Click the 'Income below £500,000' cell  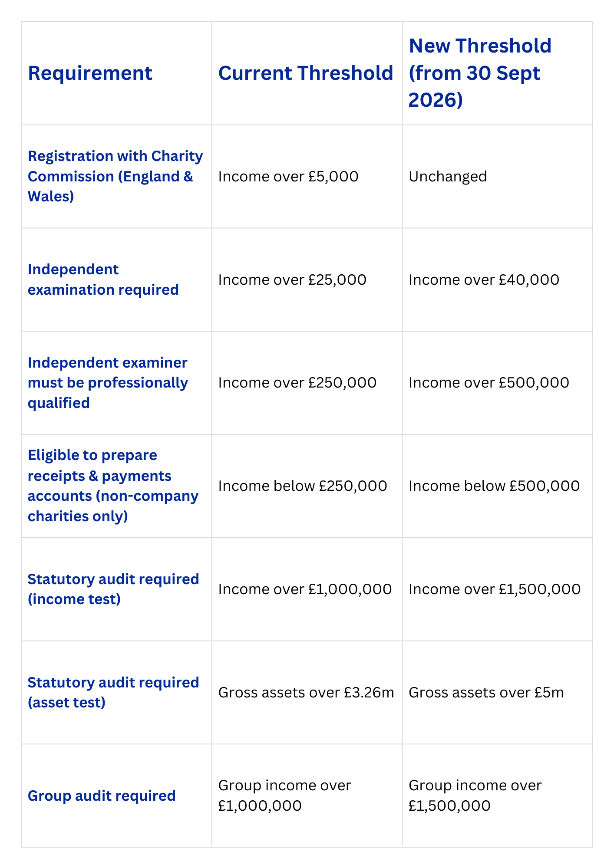494,486
